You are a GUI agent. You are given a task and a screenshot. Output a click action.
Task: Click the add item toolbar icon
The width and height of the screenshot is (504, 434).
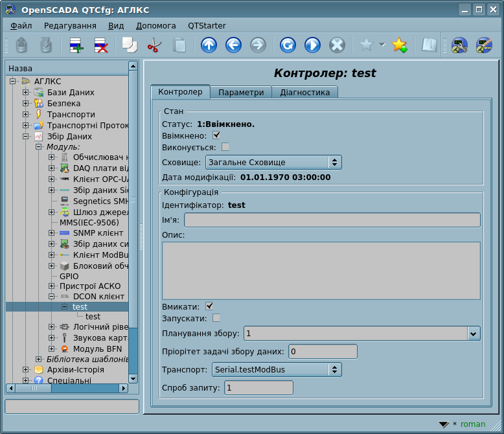[76, 45]
